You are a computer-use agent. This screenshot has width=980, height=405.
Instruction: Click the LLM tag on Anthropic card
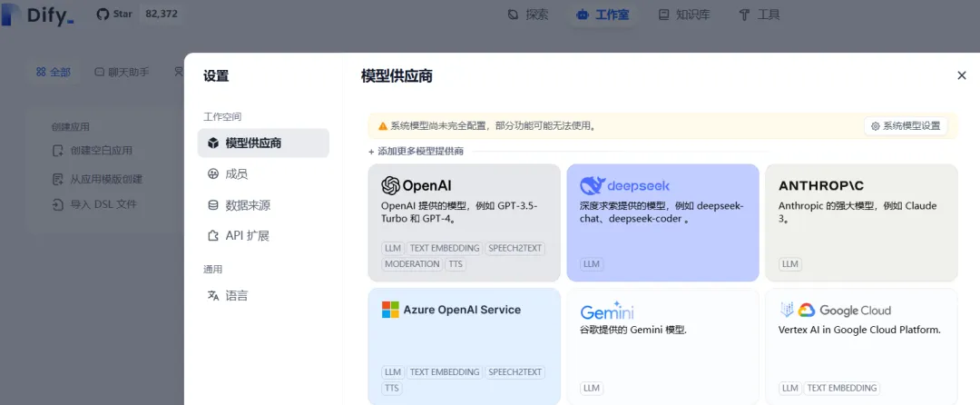790,264
